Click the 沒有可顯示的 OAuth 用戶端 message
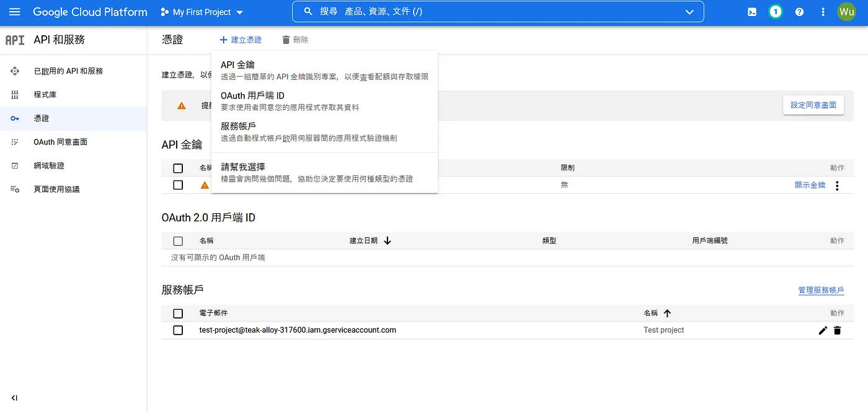Image resolution: width=868 pixels, height=412 pixels. pyautogui.click(x=218, y=257)
